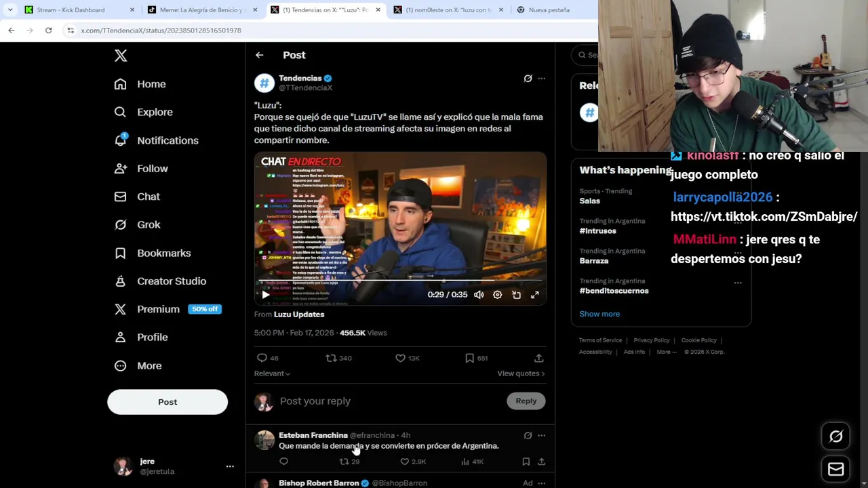
Task: Open the Luzu Updates source link
Action: click(298, 314)
